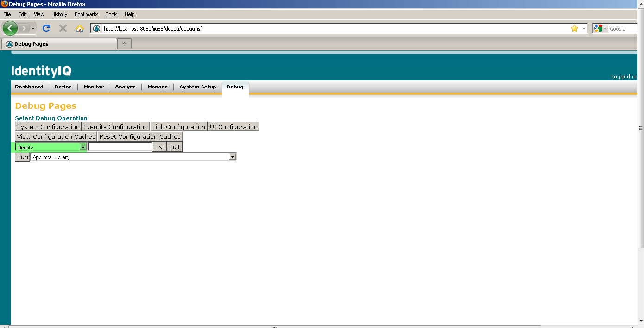Viewport: 644px width, 328px height.
Task: Click the Google search engine icon
Action: (598, 29)
